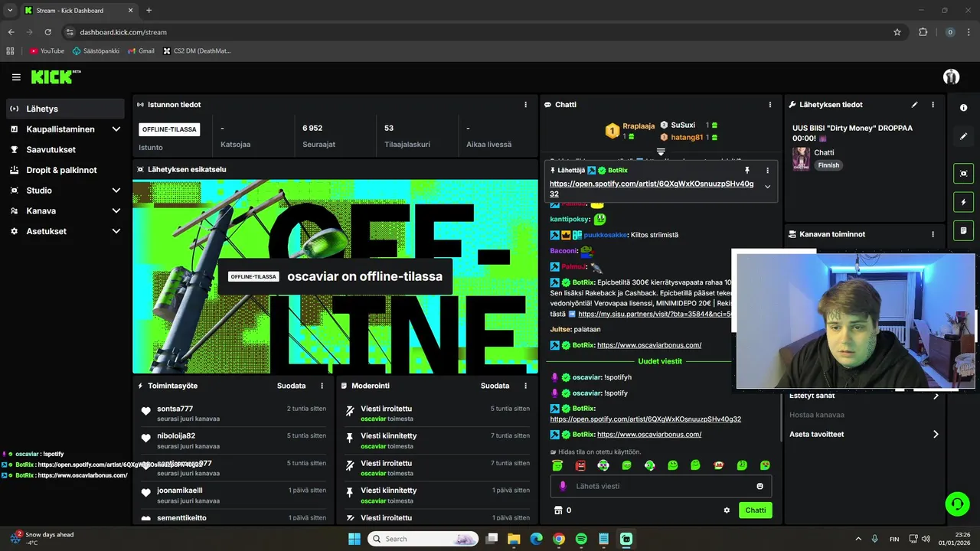
Task: Expand the pinned message chevron
Action: [767, 187]
